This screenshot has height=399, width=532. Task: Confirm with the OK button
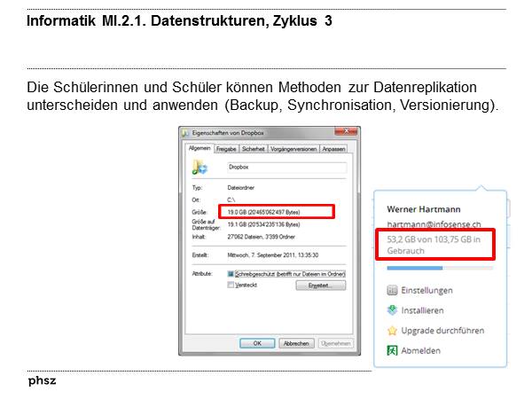(x=257, y=343)
